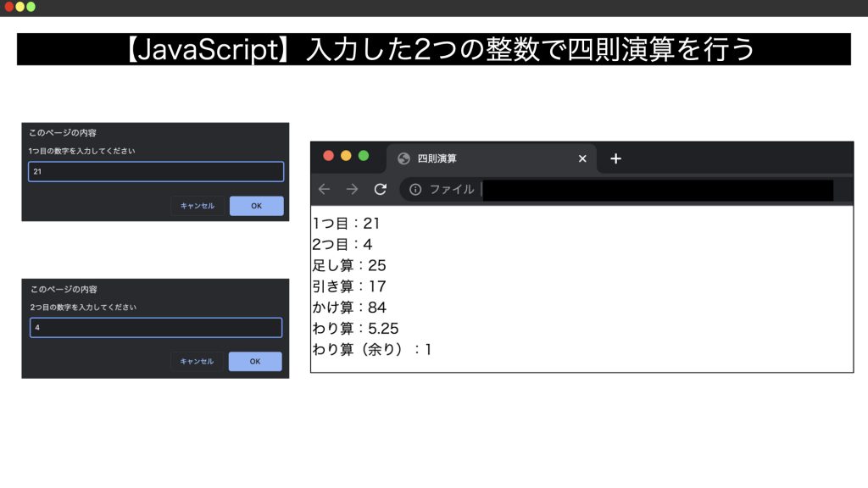The height and width of the screenshot is (488, 868).
Task: Click the browser's yellow minimize dot
Action: point(346,156)
